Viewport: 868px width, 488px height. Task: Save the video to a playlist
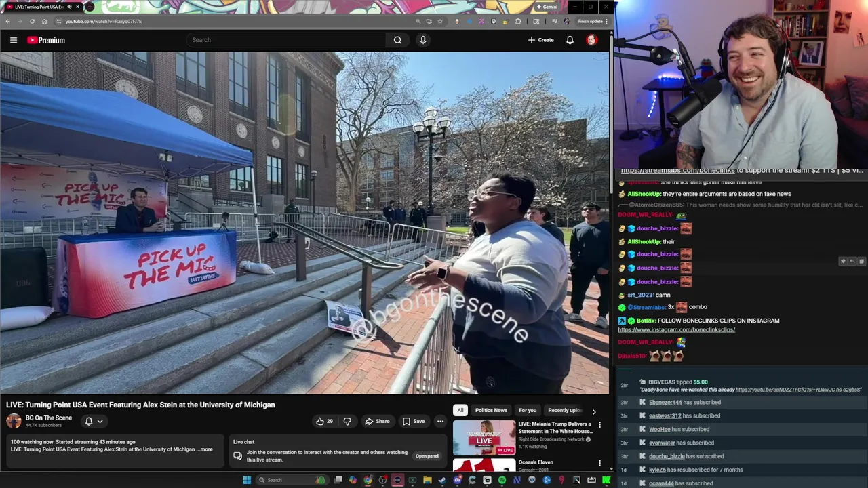click(x=414, y=422)
